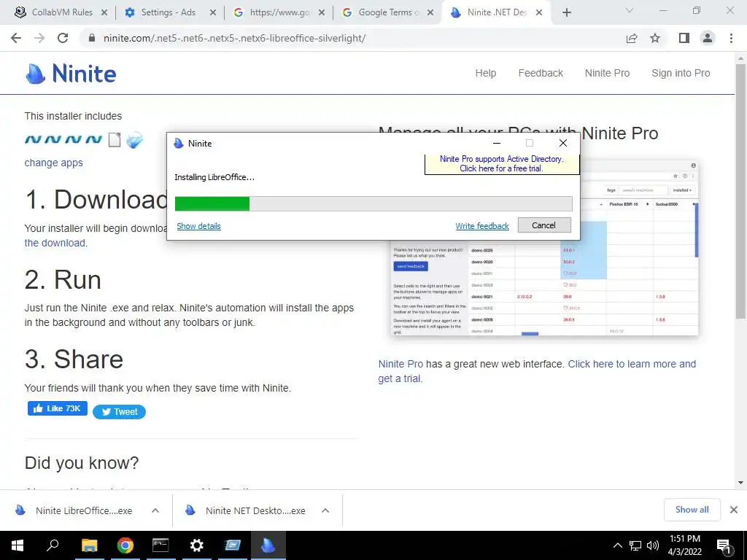Open the clock and date in the taskbar
The image size is (747, 560).
click(684, 545)
